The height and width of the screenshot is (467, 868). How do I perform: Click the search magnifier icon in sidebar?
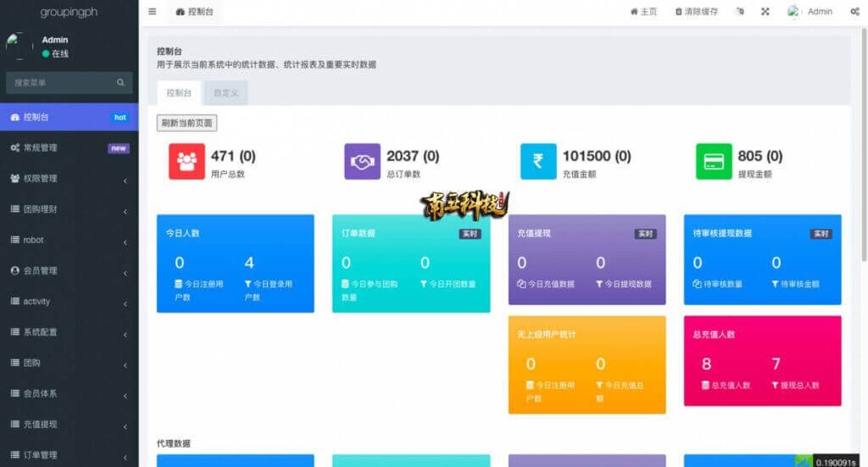tap(120, 82)
